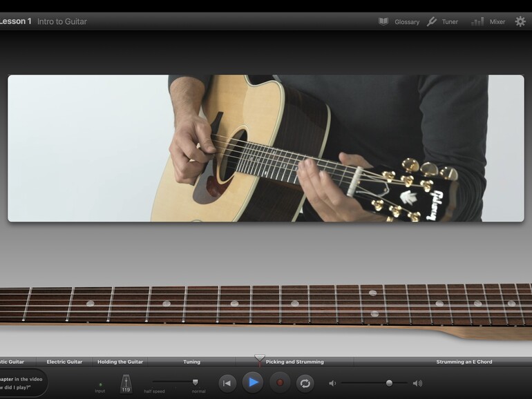Jump to Electric Guitar chapter
532x399 pixels.
[64, 362]
